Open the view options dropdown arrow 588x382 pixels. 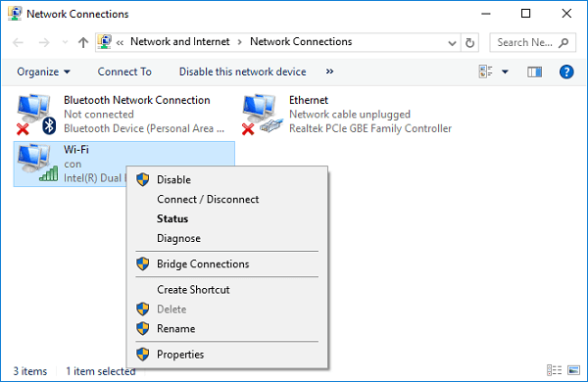(x=505, y=72)
